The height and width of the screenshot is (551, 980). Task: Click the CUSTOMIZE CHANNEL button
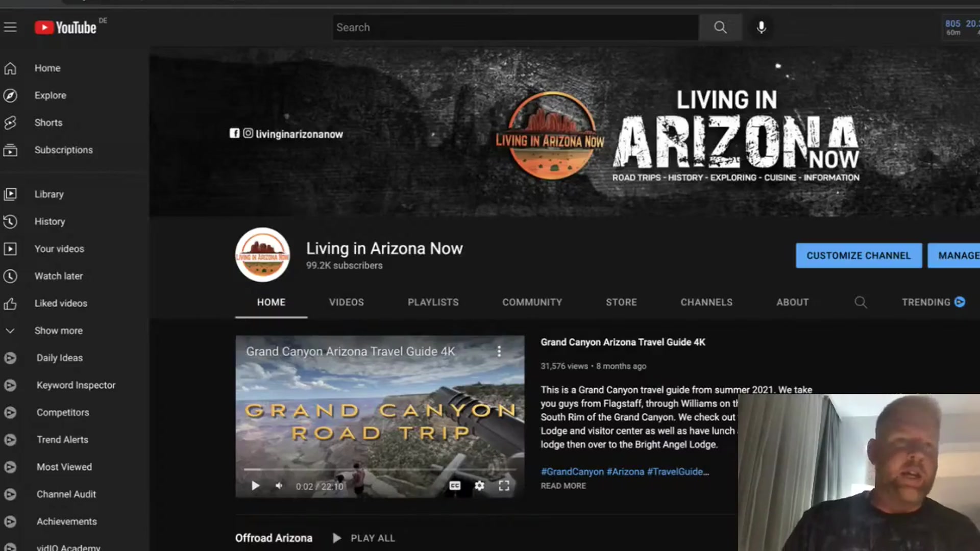pos(859,256)
